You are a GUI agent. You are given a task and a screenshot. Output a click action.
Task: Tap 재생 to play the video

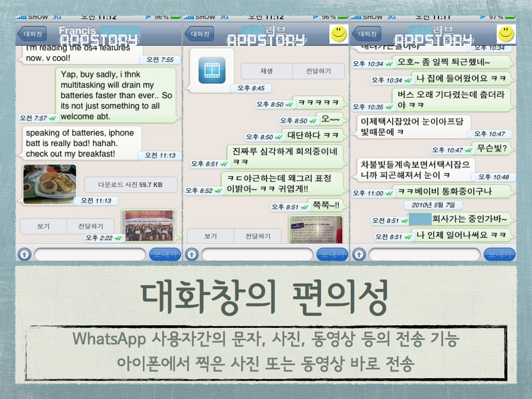pyautogui.click(x=267, y=71)
